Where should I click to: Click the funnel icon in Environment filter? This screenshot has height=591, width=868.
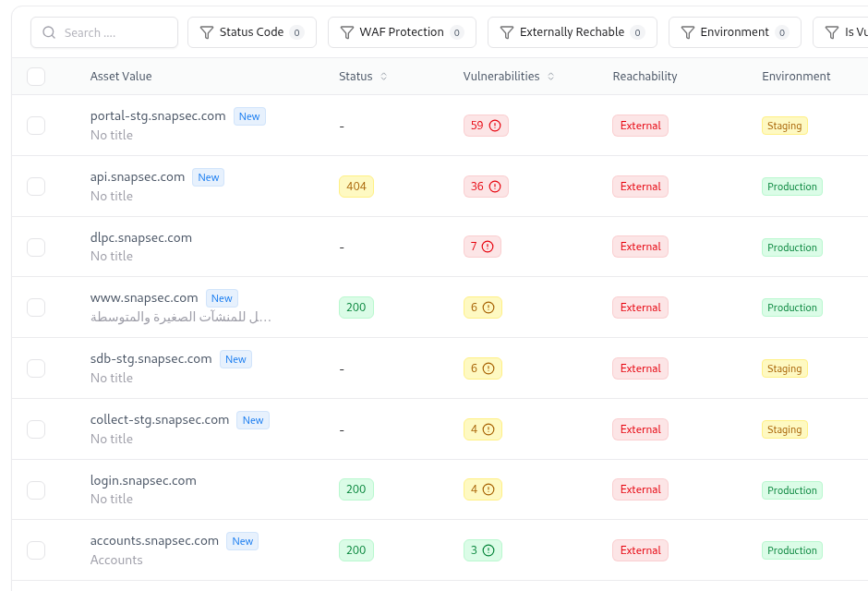tap(688, 32)
